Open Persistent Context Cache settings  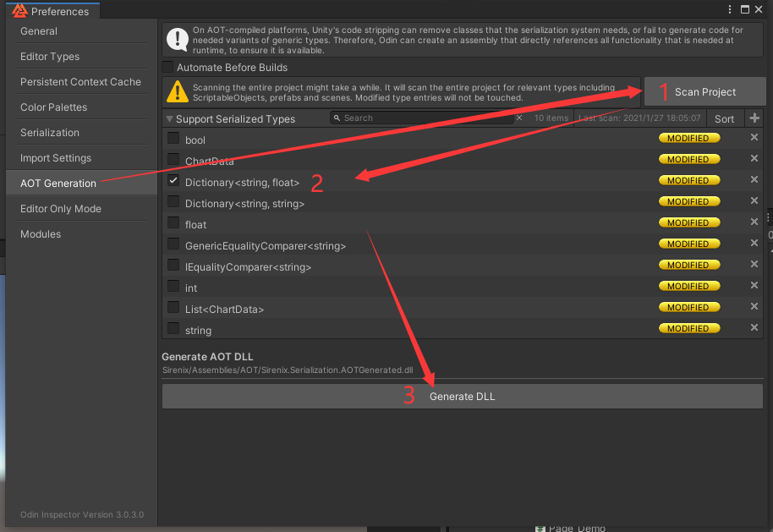81,82
